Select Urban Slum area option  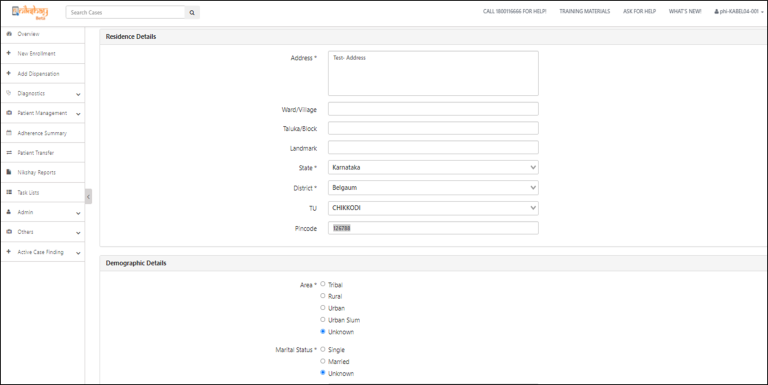(323, 319)
